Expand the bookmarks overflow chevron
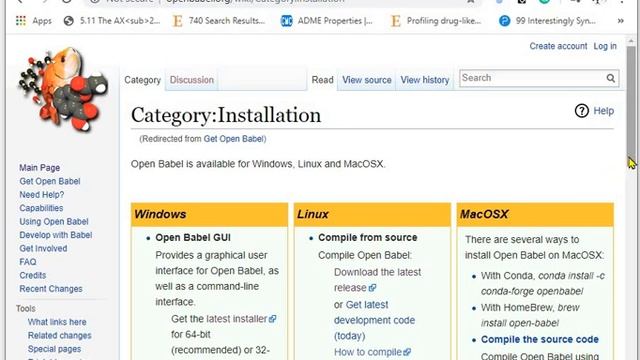 click(620, 20)
